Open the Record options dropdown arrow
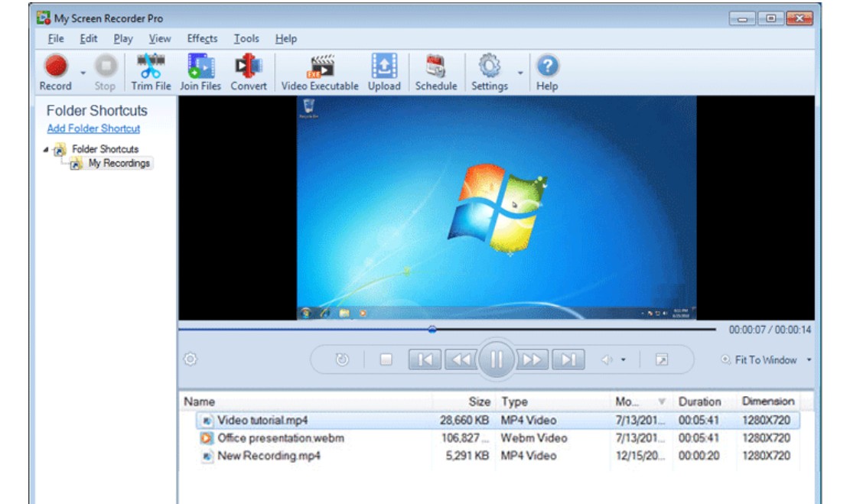The width and height of the screenshot is (850, 504). 83,73
